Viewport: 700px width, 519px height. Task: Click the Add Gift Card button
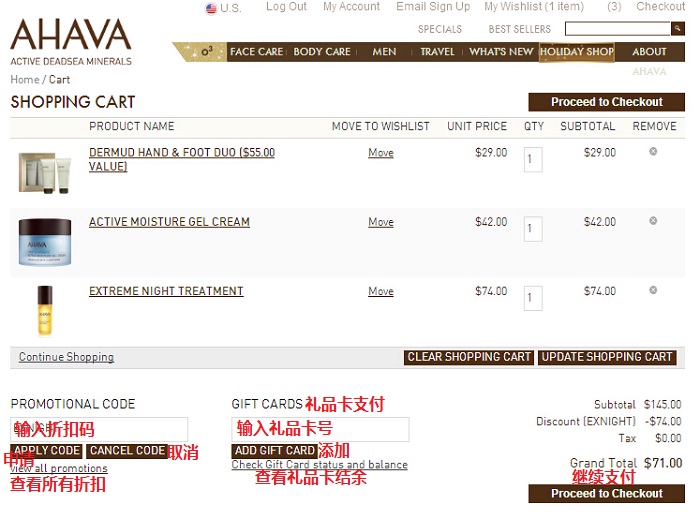(x=275, y=451)
